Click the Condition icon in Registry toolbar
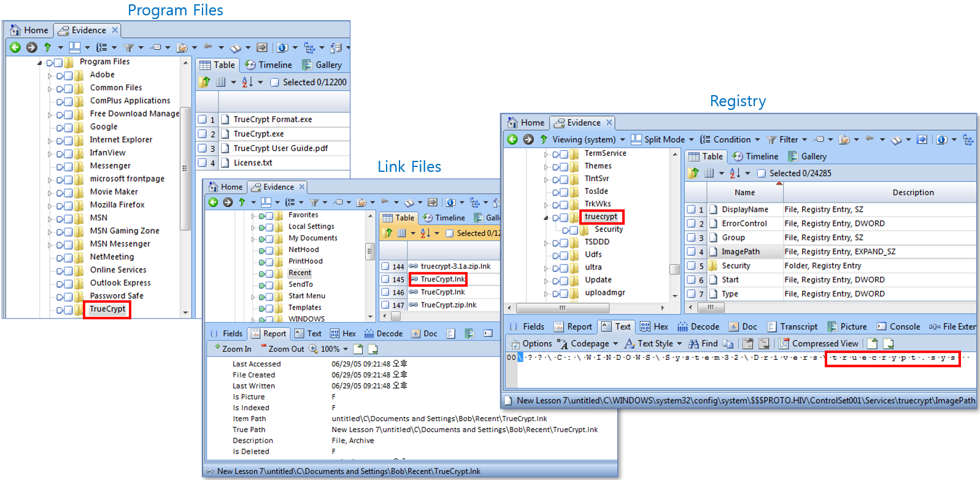The height and width of the screenshot is (480, 980). pos(706,139)
